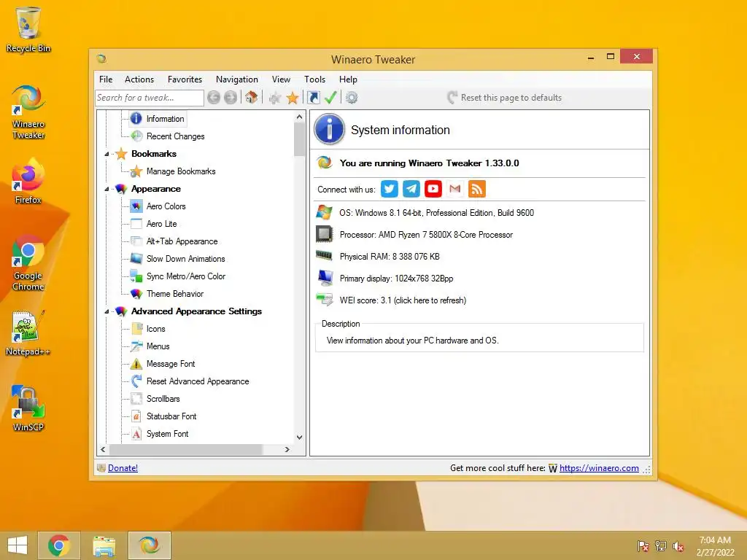Open the View menu
Viewport: 747px width, 560px height.
click(x=281, y=79)
